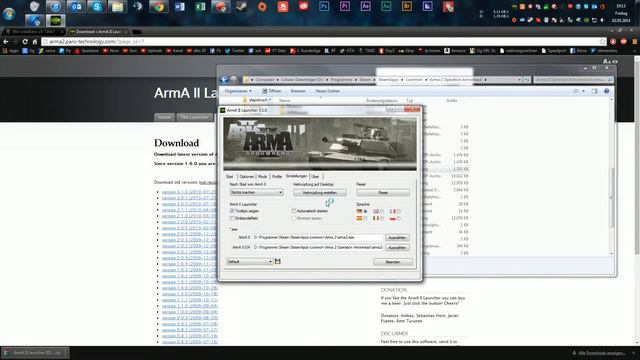Viewport: 640px width, 360px height.
Task: Click the ArmA II exe path field
Action: pyautogui.click(x=318, y=237)
